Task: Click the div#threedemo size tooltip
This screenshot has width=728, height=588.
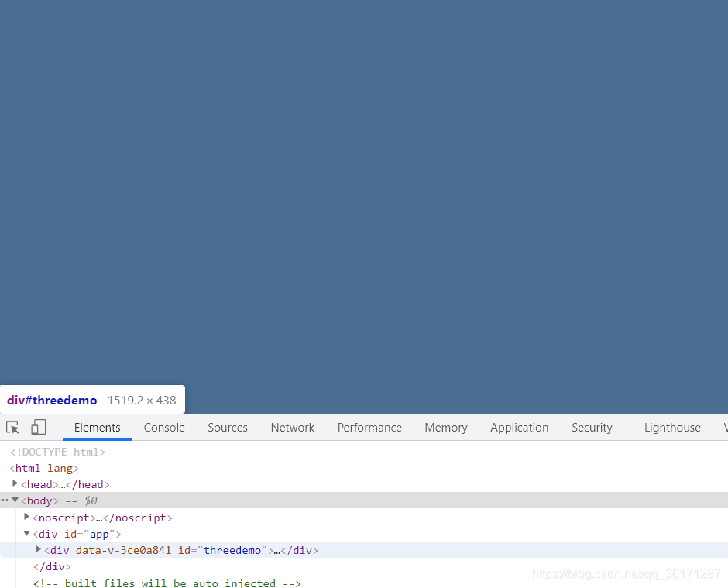Action: tap(92, 400)
